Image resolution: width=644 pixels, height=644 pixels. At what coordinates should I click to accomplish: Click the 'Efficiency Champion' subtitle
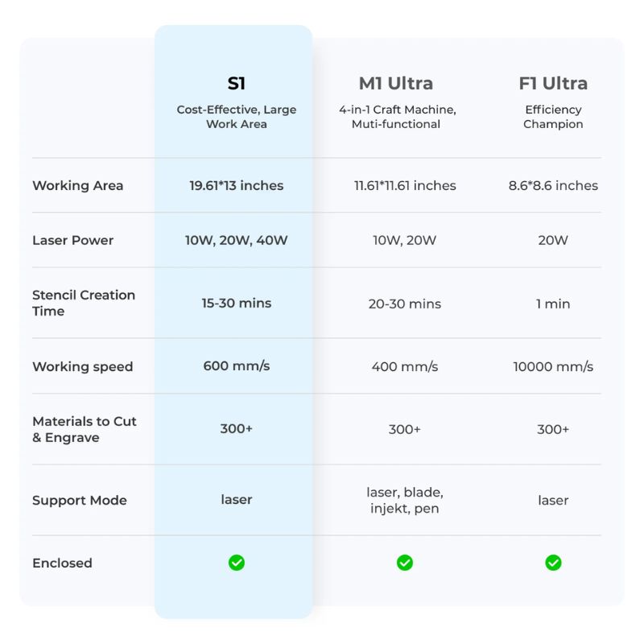[553, 117]
